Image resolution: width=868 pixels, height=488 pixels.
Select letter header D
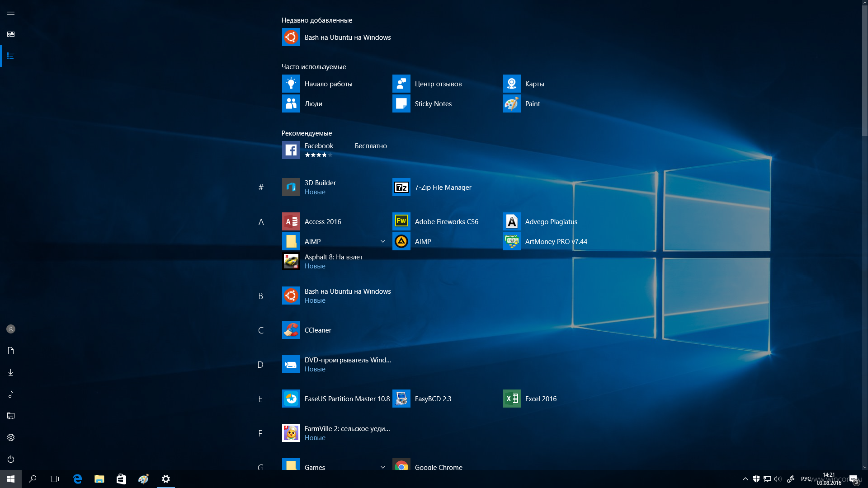[261, 365]
